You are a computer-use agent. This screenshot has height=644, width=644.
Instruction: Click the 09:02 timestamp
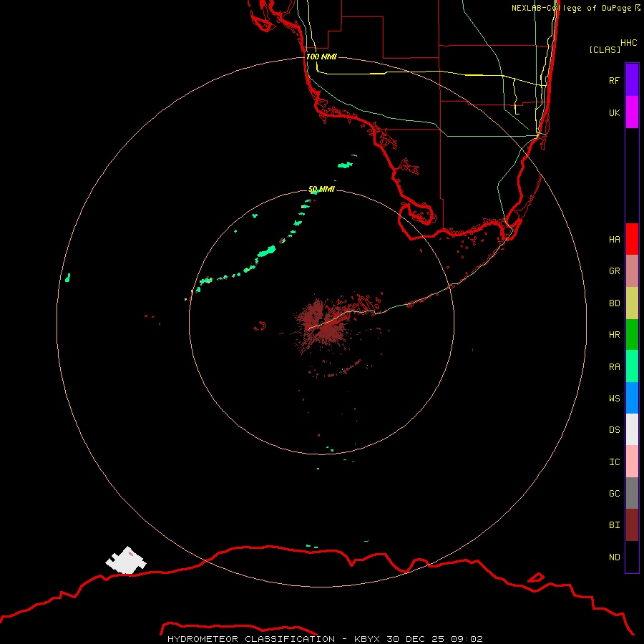467,639
